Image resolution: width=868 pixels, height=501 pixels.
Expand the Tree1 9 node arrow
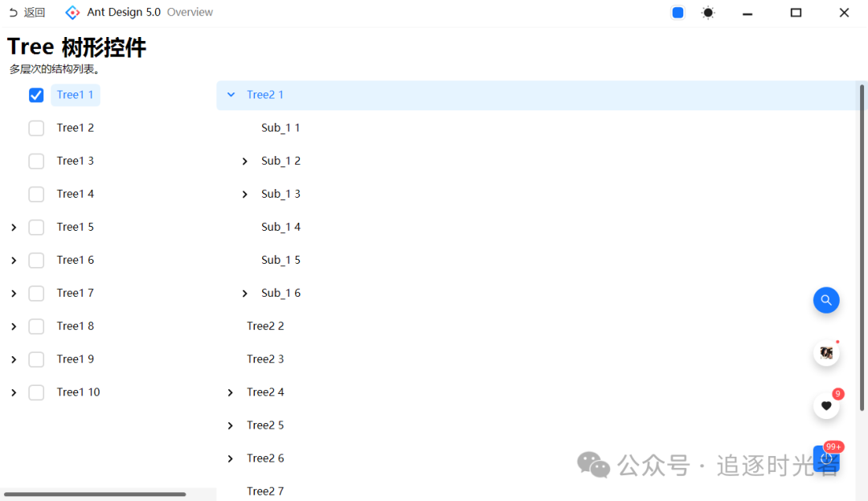(x=14, y=359)
